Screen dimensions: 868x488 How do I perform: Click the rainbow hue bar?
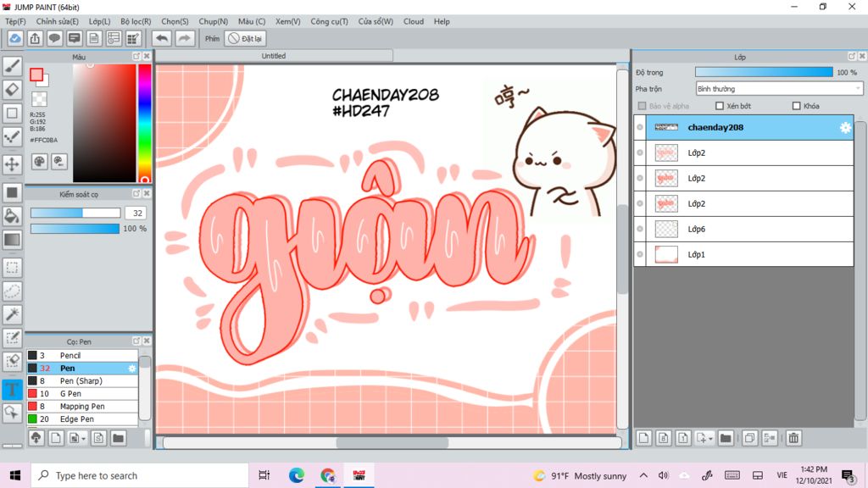(144, 123)
